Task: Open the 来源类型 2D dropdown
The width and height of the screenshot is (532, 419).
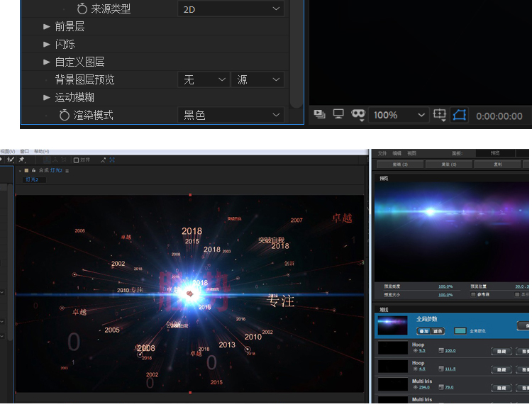Action: 231,9
